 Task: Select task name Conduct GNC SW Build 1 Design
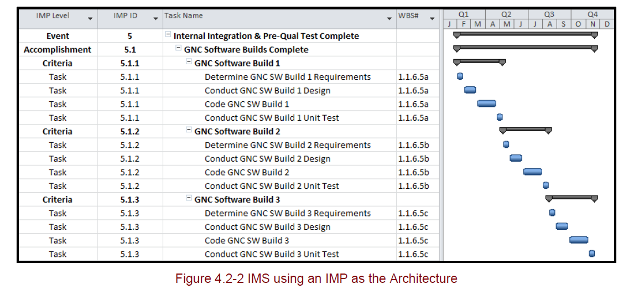[267, 90]
